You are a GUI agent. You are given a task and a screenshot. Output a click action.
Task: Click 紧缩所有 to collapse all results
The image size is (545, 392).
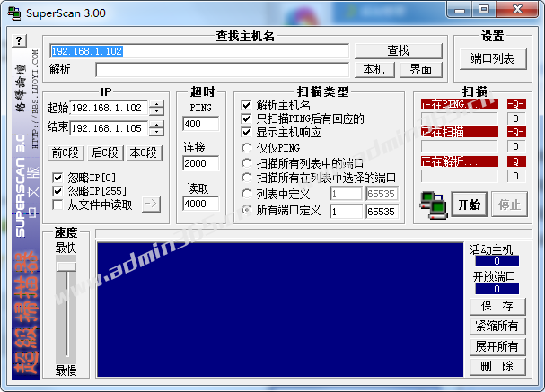tap(497, 327)
